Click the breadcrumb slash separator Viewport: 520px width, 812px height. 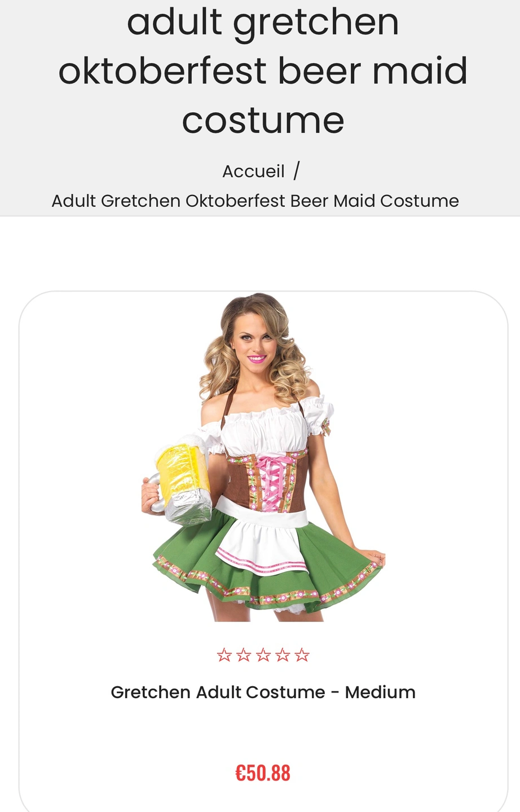(297, 171)
